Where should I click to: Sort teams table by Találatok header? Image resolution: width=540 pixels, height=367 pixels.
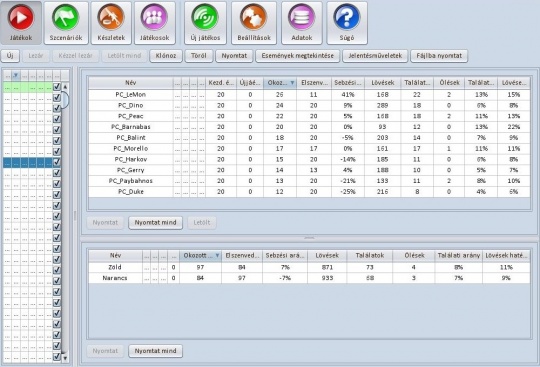coord(370,255)
